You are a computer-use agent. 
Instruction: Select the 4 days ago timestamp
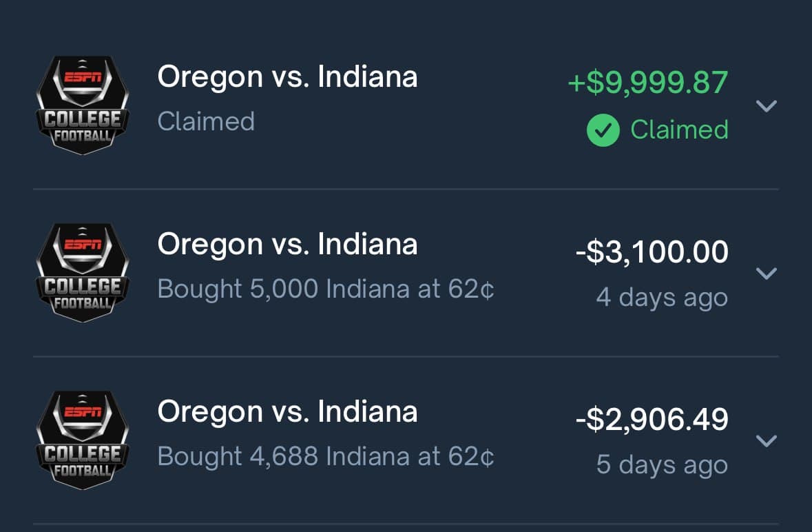662,297
